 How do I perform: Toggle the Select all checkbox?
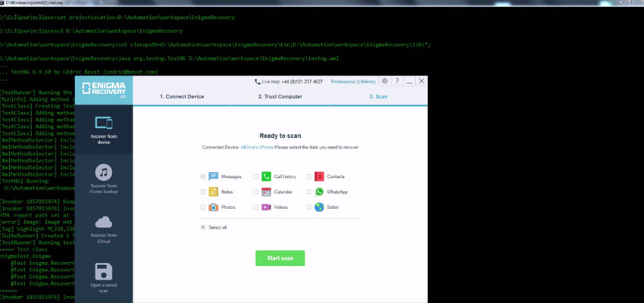pos(203,227)
